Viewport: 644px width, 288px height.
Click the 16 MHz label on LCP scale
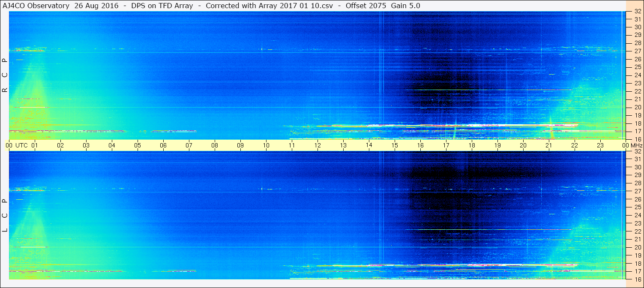pyautogui.click(x=637, y=279)
